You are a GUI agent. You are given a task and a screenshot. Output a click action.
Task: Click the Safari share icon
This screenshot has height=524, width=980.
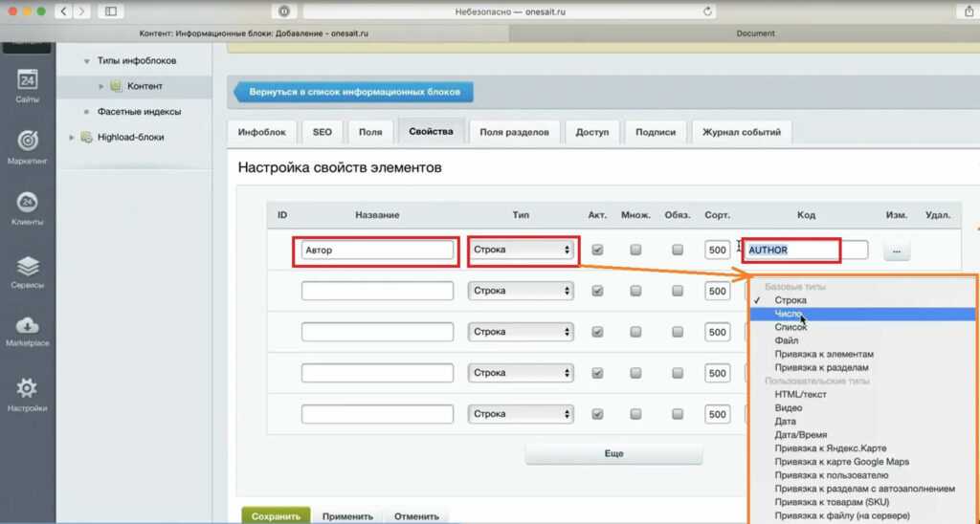(x=969, y=11)
